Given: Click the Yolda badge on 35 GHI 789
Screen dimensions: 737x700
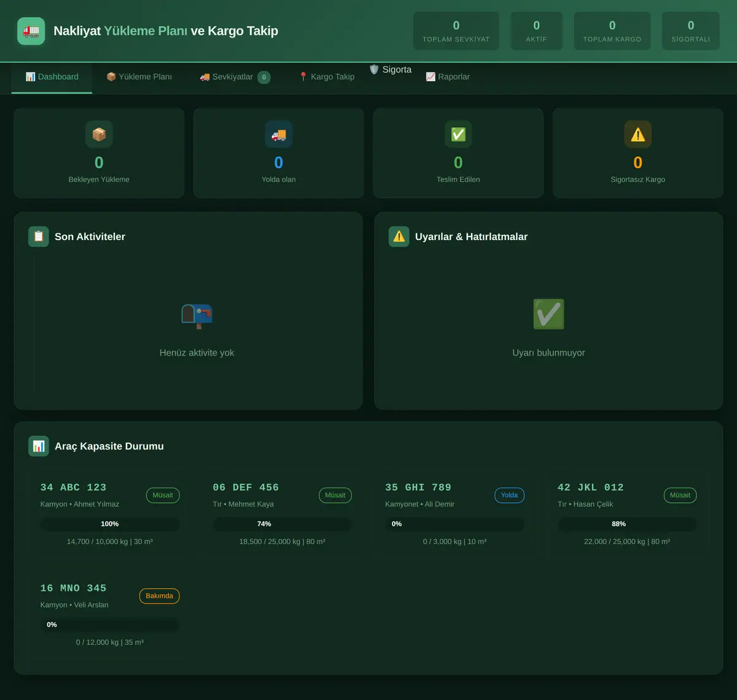Looking at the screenshot, I should [509, 495].
